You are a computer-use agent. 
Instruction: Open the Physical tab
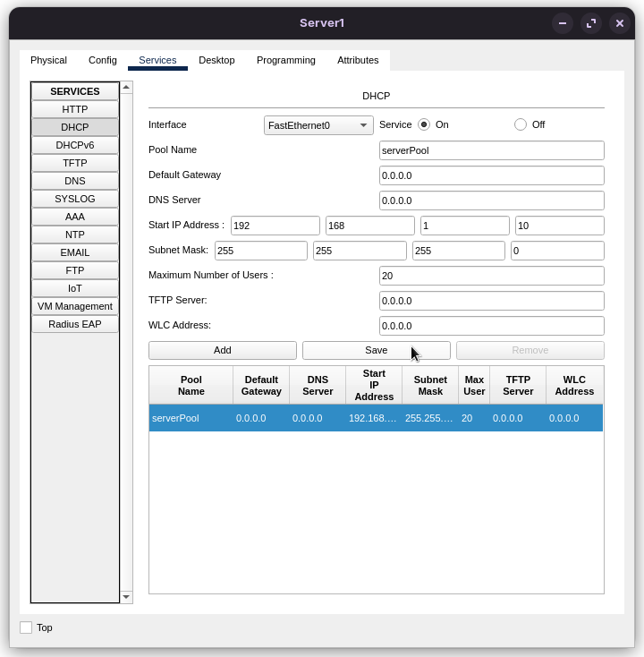[x=48, y=60]
